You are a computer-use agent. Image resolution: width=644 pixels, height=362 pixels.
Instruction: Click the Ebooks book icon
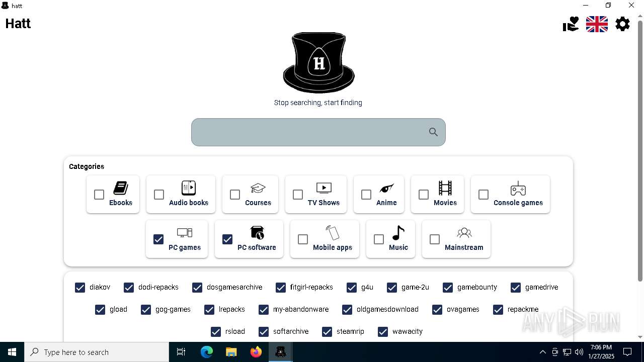click(x=121, y=188)
